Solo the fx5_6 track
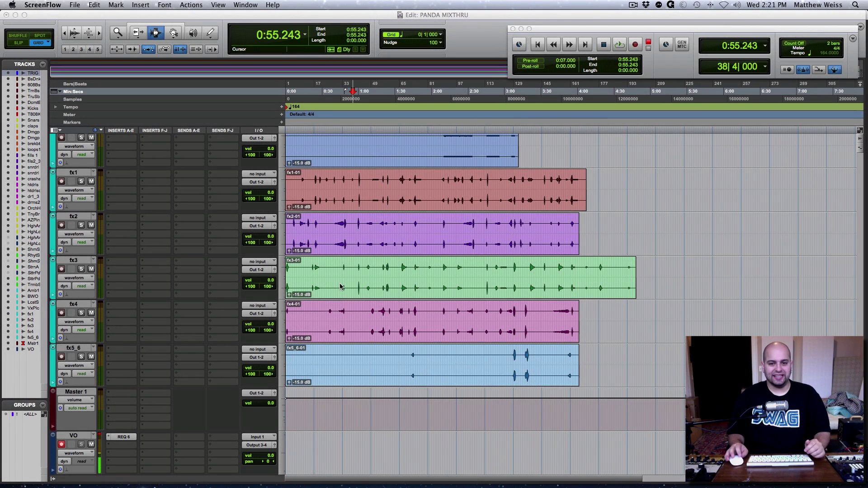 pos(81,357)
